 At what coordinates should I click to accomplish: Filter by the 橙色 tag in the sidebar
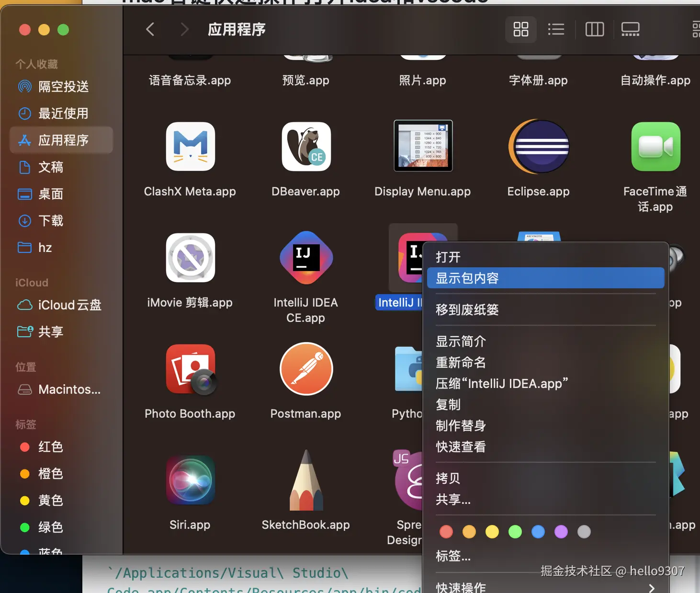tap(61, 474)
